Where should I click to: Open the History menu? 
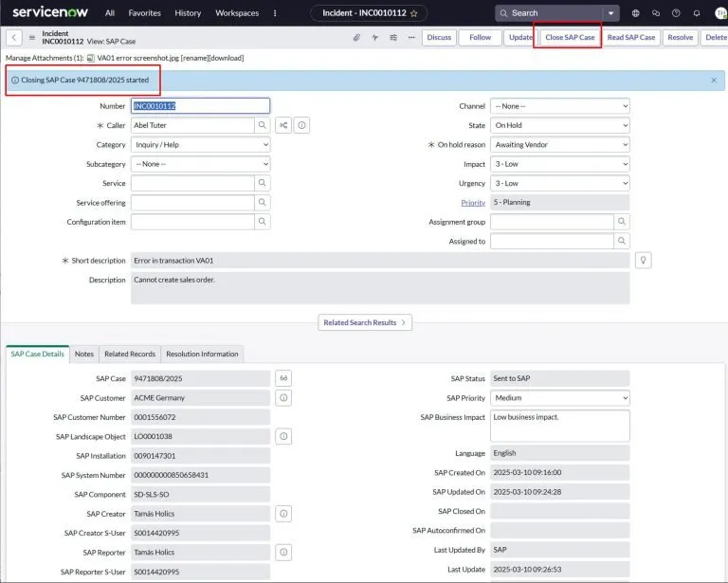188,13
